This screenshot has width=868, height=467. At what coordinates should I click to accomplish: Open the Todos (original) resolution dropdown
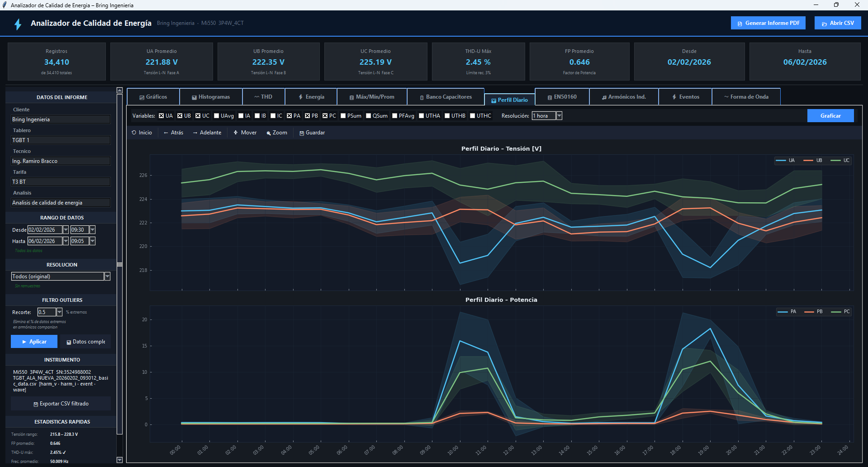tap(107, 276)
